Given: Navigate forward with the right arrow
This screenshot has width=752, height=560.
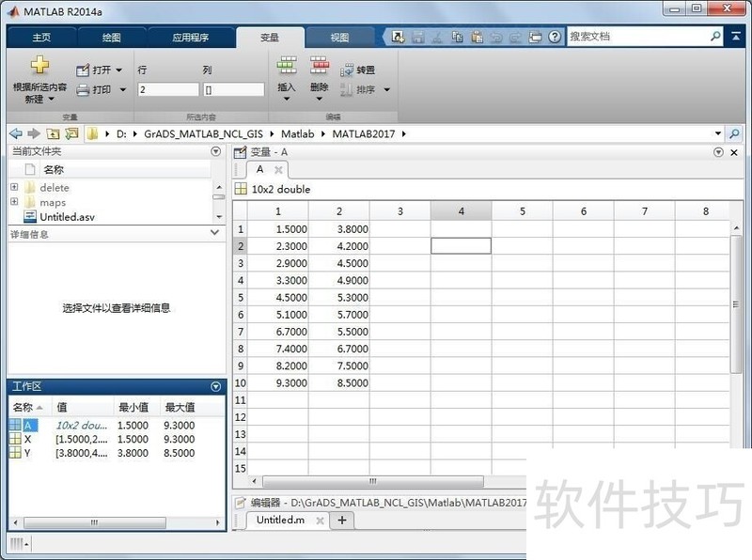Looking at the screenshot, I should [34, 133].
